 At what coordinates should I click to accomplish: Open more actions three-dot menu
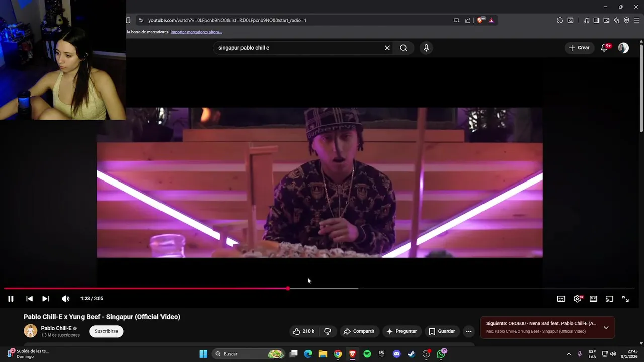click(469, 331)
